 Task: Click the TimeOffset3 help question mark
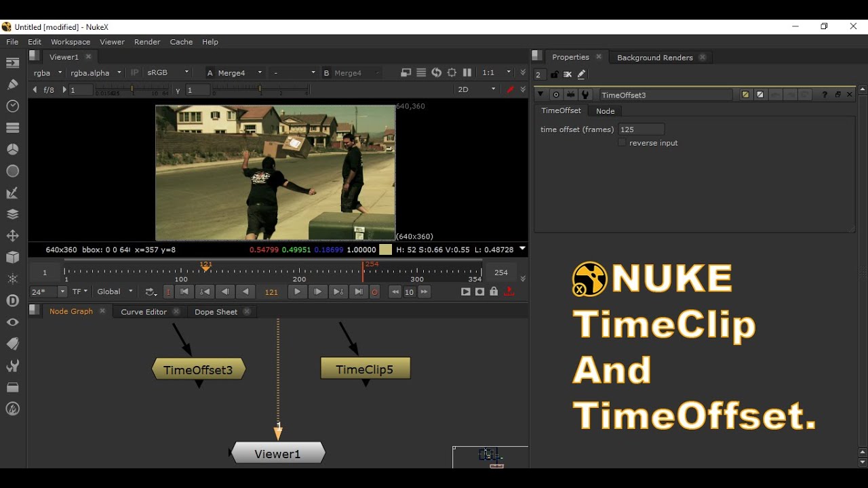[x=825, y=95]
